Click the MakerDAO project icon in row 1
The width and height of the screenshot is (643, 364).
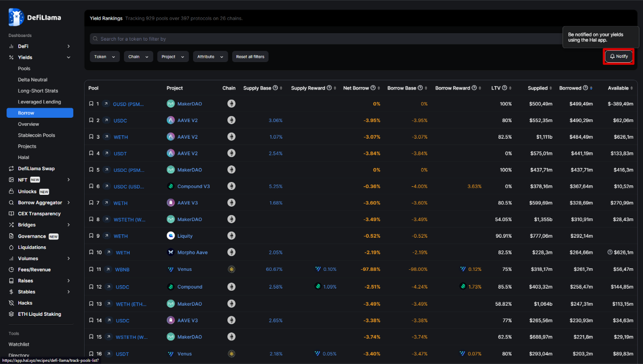click(x=170, y=104)
